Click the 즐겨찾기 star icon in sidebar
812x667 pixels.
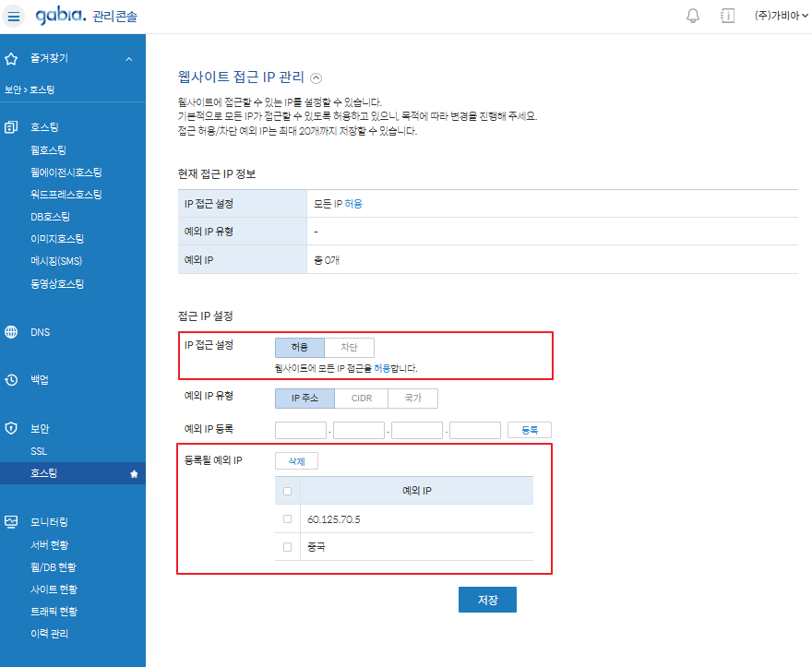[x=12, y=59]
